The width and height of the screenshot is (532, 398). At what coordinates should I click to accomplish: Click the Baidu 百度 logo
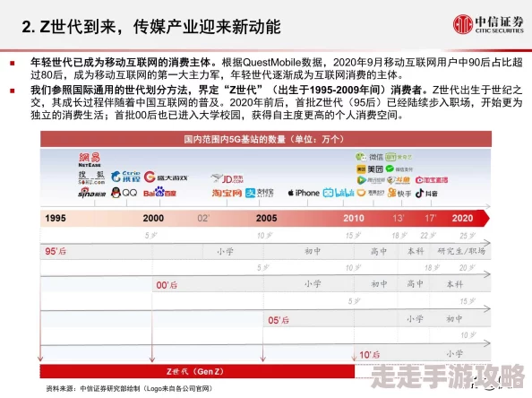pyautogui.click(x=159, y=193)
